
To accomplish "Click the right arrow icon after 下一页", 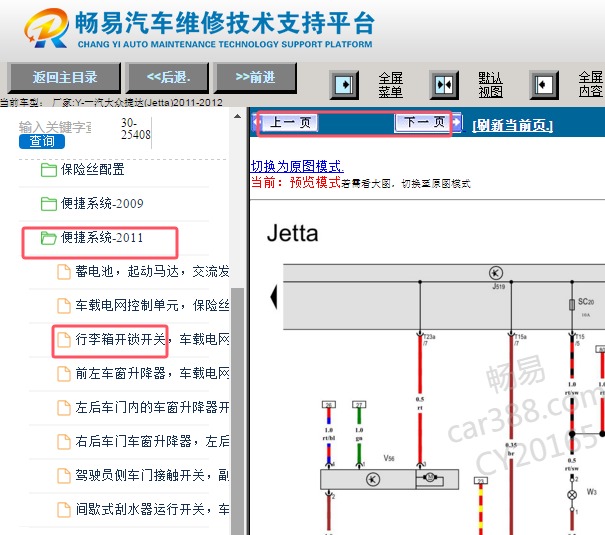I will (x=456, y=123).
